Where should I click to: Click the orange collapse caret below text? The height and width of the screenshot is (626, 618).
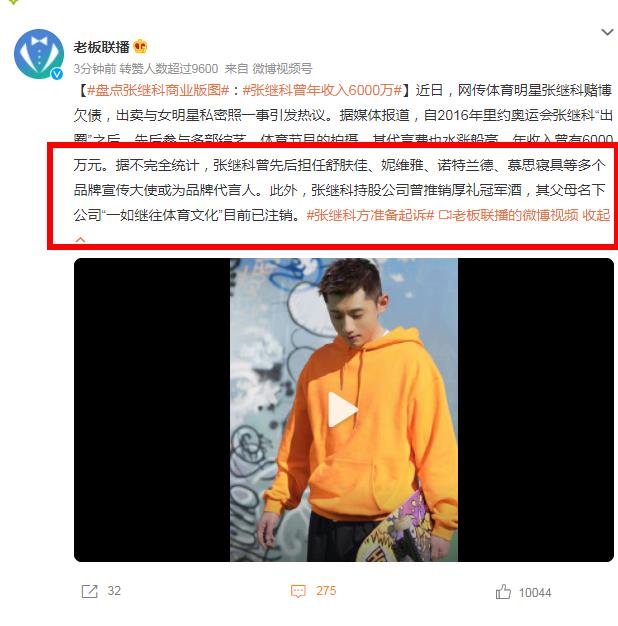pos(80,240)
